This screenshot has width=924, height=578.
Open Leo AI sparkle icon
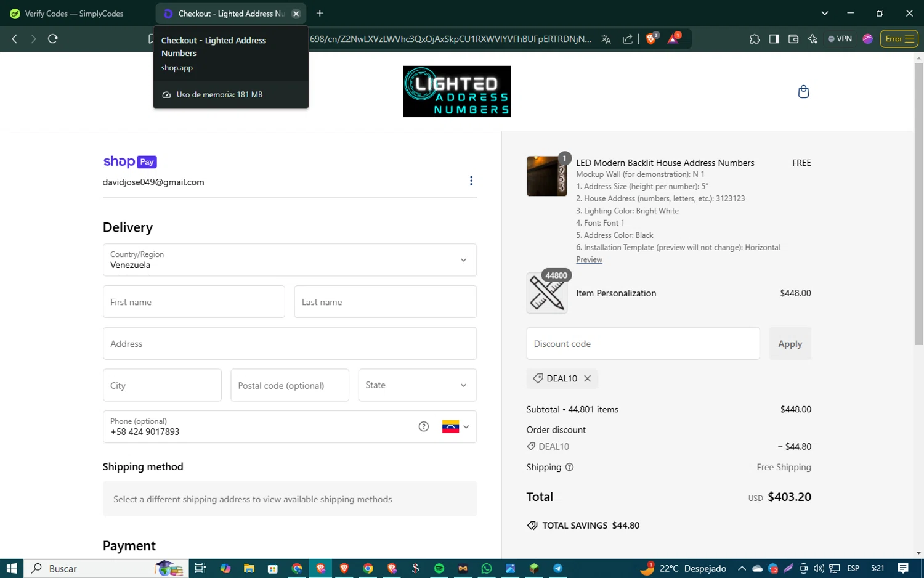[813, 39]
